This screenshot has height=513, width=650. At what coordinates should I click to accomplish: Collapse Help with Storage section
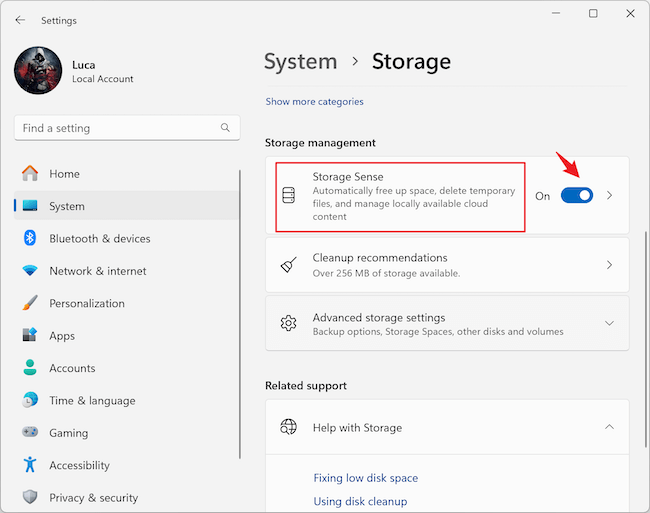click(x=609, y=427)
